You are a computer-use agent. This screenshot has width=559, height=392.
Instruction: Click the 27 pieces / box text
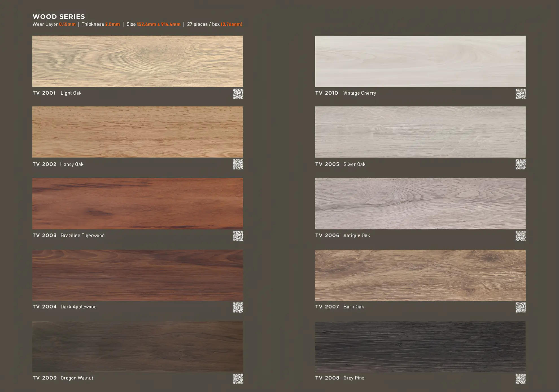(203, 24)
